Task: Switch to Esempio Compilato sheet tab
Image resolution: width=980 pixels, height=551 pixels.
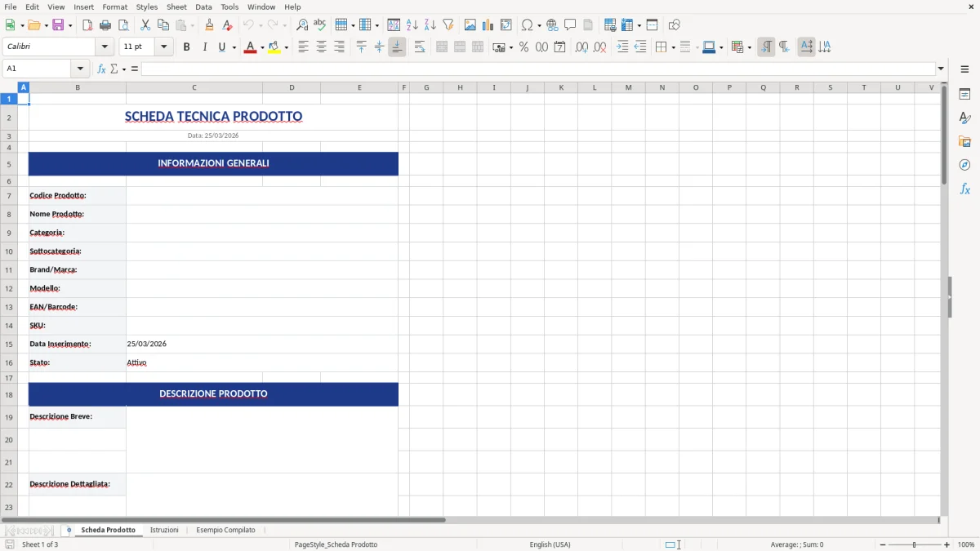Action: coord(225,530)
